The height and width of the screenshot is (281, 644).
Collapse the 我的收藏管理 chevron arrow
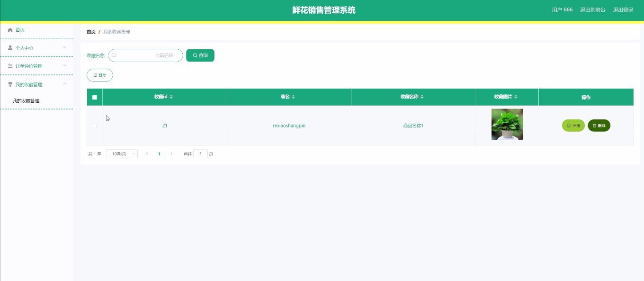65,84
